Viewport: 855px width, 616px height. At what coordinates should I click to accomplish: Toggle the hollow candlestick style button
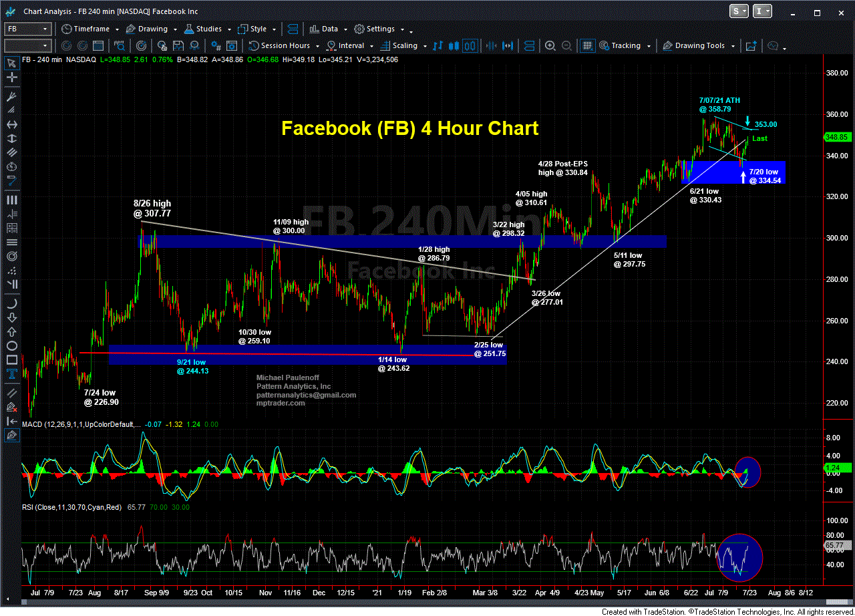click(x=470, y=46)
